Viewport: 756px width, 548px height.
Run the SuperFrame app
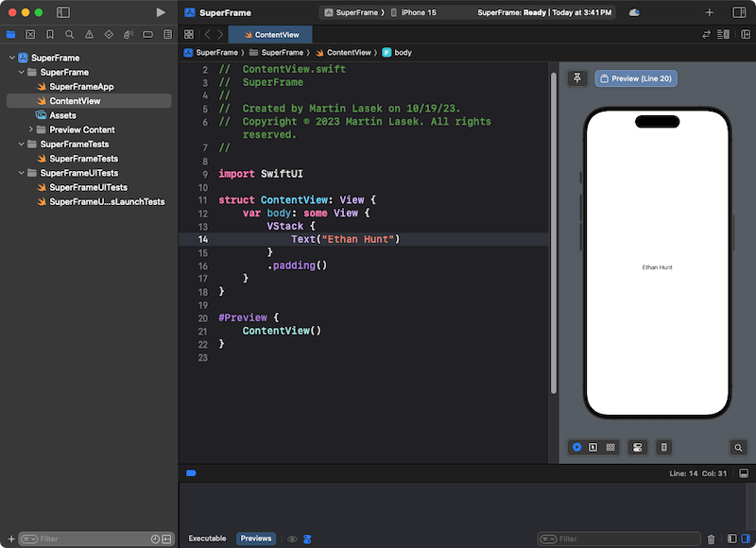click(161, 12)
